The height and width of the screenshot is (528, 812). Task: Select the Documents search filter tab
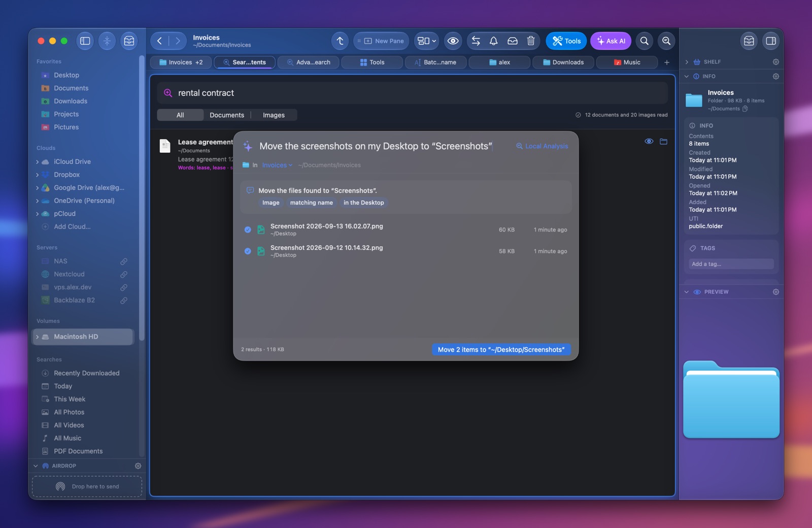[227, 115]
